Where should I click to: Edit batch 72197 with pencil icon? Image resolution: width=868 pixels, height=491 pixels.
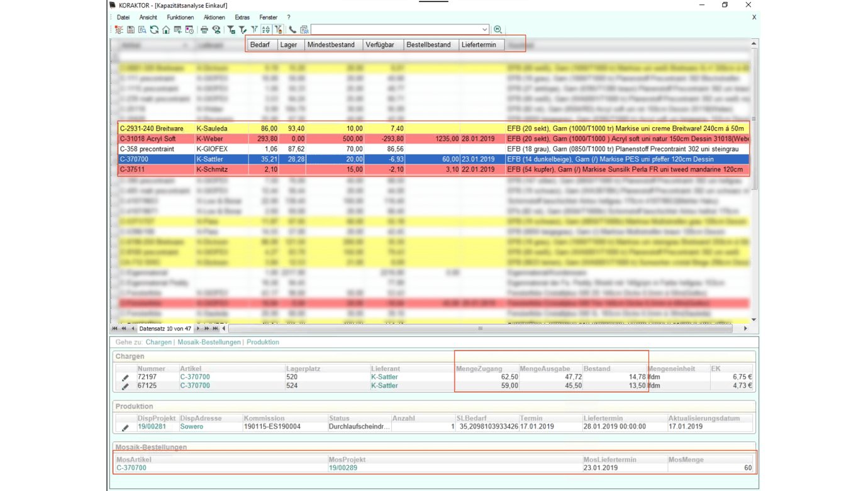(125, 378)
